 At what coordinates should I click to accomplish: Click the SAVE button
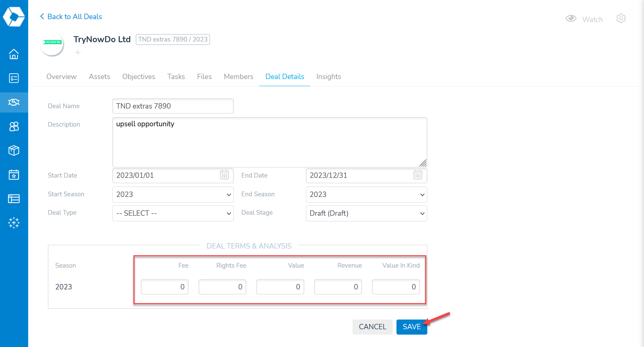pos(412,327)
